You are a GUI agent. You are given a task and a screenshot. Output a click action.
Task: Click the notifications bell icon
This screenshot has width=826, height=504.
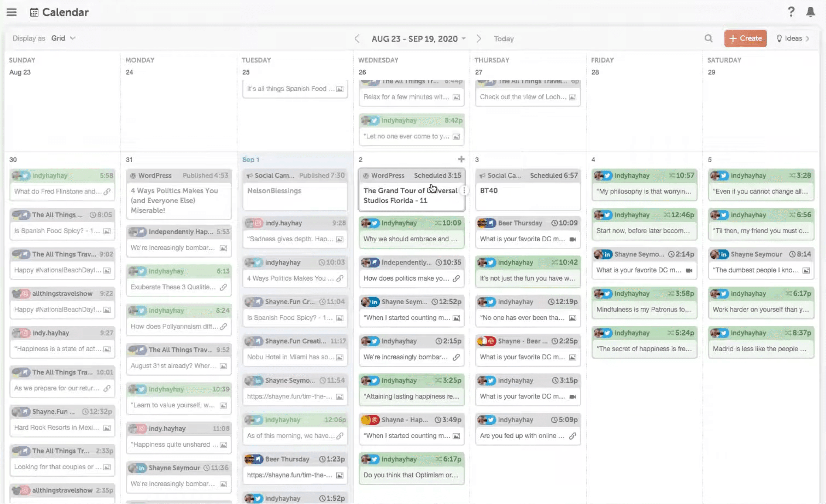point(811,12)
